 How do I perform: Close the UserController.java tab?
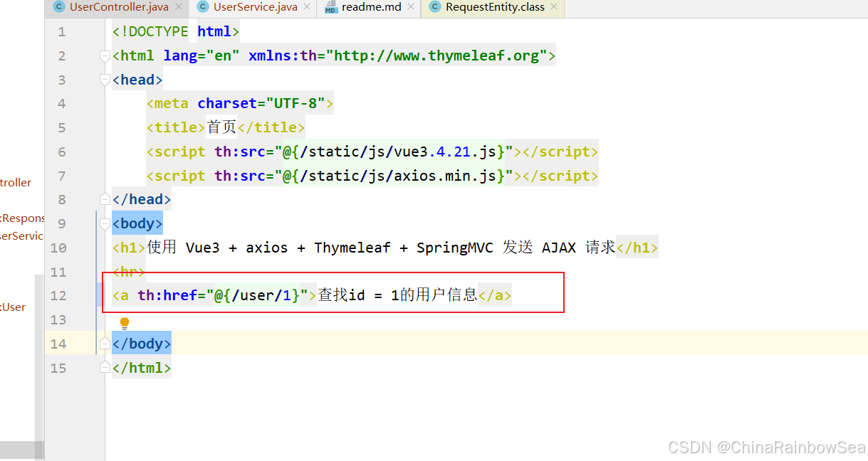(178, 7)
